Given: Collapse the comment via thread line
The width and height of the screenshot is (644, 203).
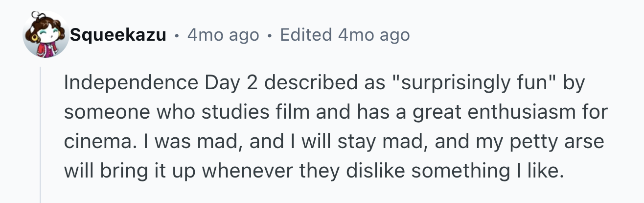Looking at the screenshot, I should 41,135.
